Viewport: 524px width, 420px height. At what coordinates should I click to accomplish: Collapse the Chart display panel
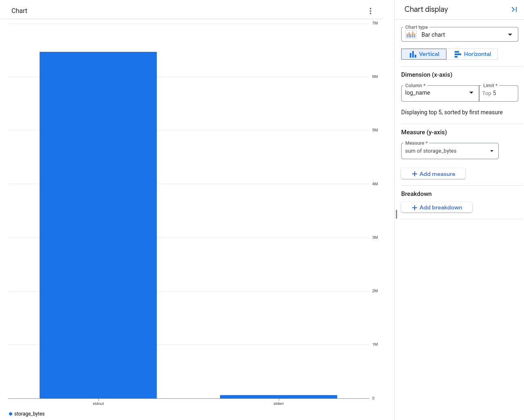[514, 9]
